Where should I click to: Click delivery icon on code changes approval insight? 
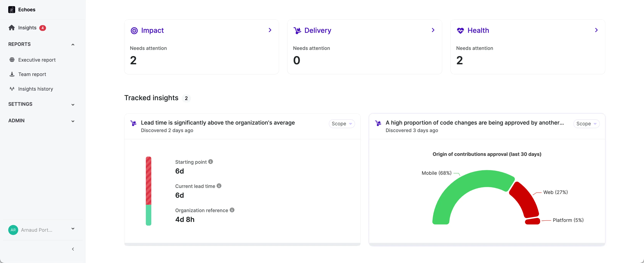pos(378,123)
